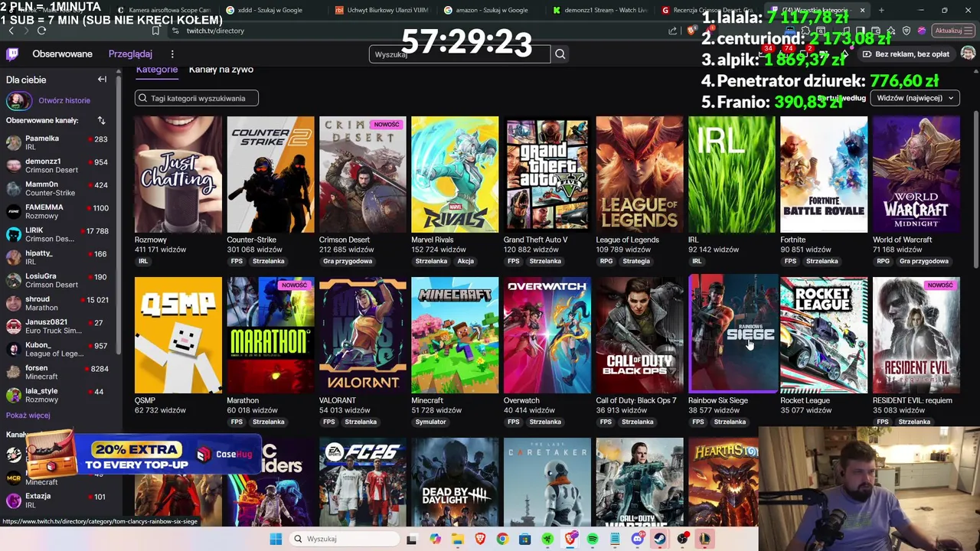This screenshot has height=551, width=980.
Task: Open Fortnite Battle Royale cover
Action: tap(824, 174)
